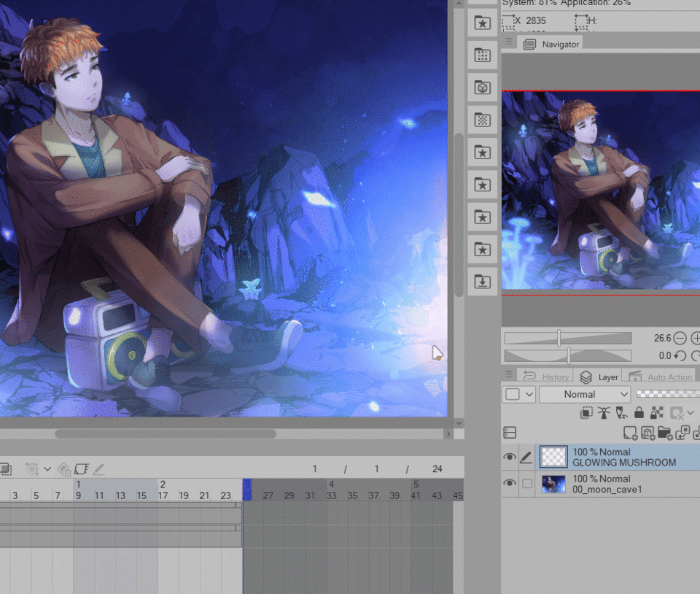700x594 pixels.
Task: Click the 0.0 rotation value field
Action: pos(665,355)
